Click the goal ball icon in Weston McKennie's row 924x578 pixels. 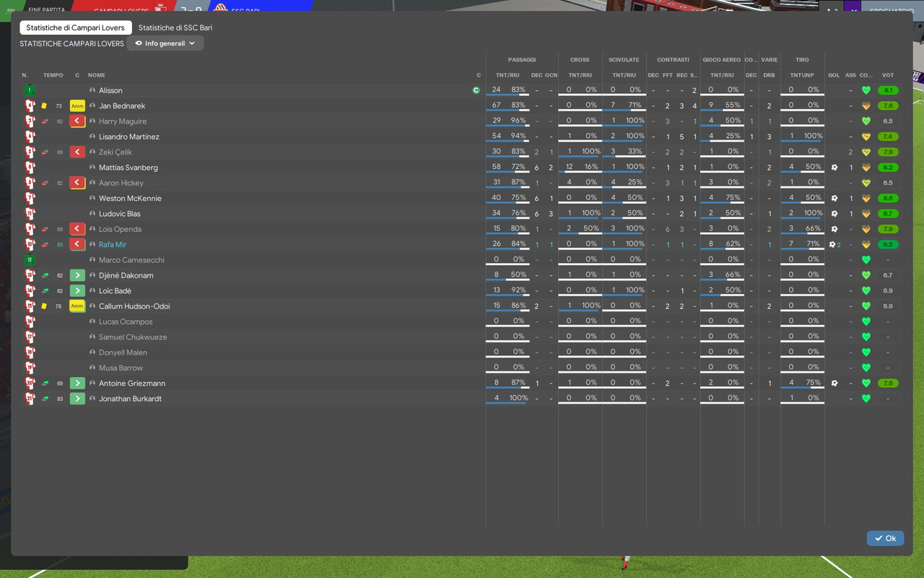pos(834,198)
